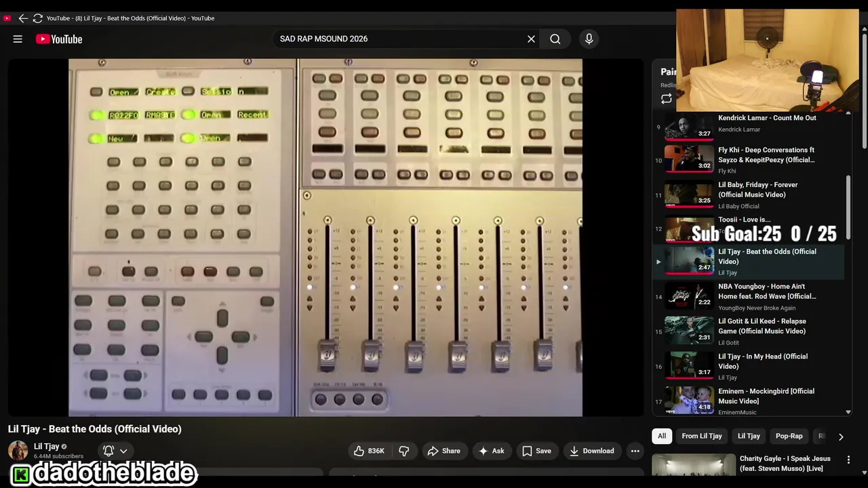Start voice search with the microphone
The width and height of the screenshot is (868, 488).
point(589,39)
